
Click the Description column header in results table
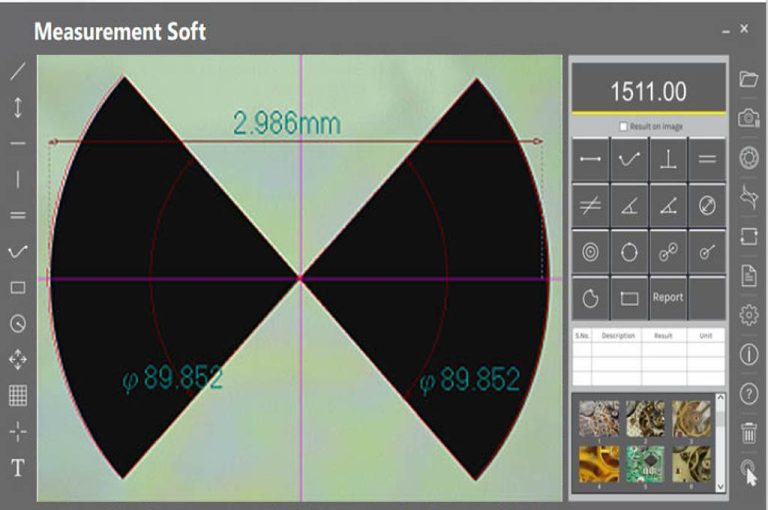click(x=619, y=336)
